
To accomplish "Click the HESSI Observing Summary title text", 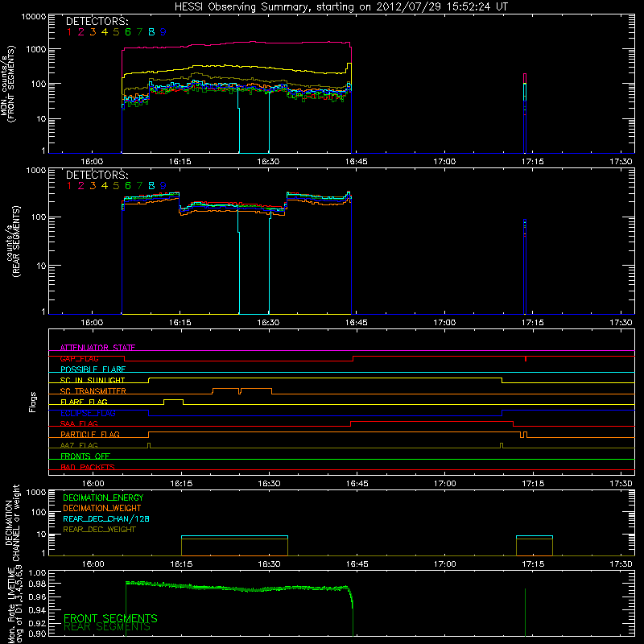I will click(341, 6).
